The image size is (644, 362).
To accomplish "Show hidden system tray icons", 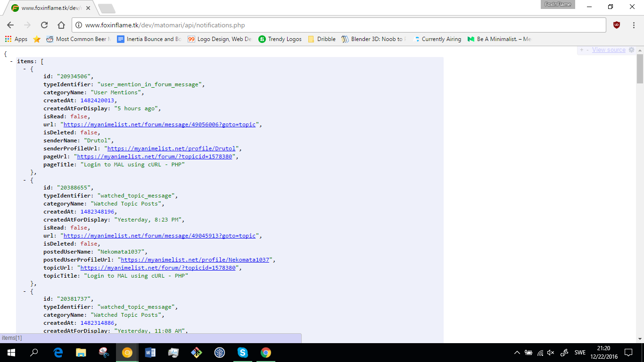I will pyautogui.click(x=517, y=353).
